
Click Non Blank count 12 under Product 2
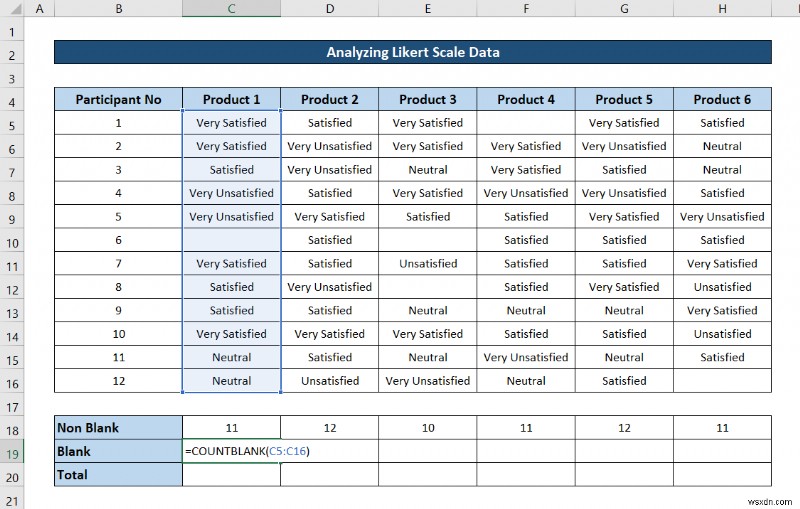330,427
